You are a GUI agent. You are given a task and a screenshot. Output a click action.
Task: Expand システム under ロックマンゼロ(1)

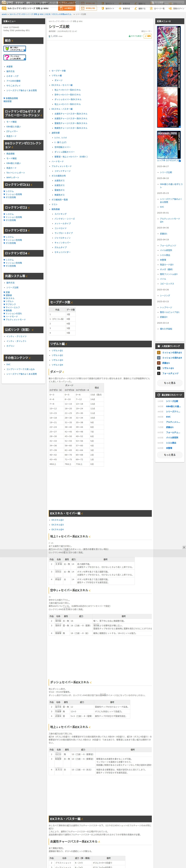(9, 191)
